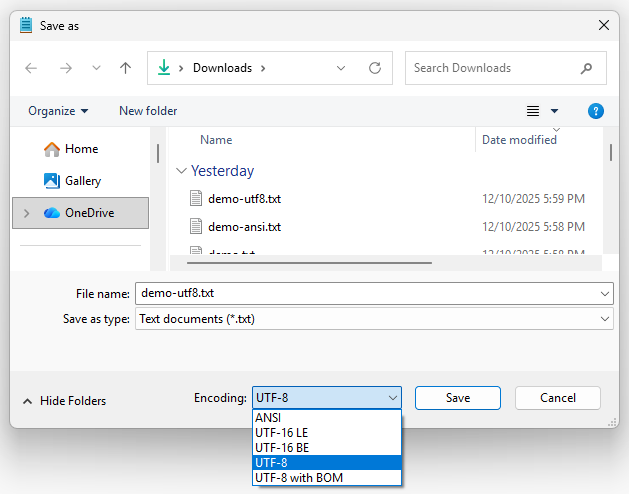Click Hide Folders toggle
This screenshot has height=494, width=629.
(x=64, y=401)
